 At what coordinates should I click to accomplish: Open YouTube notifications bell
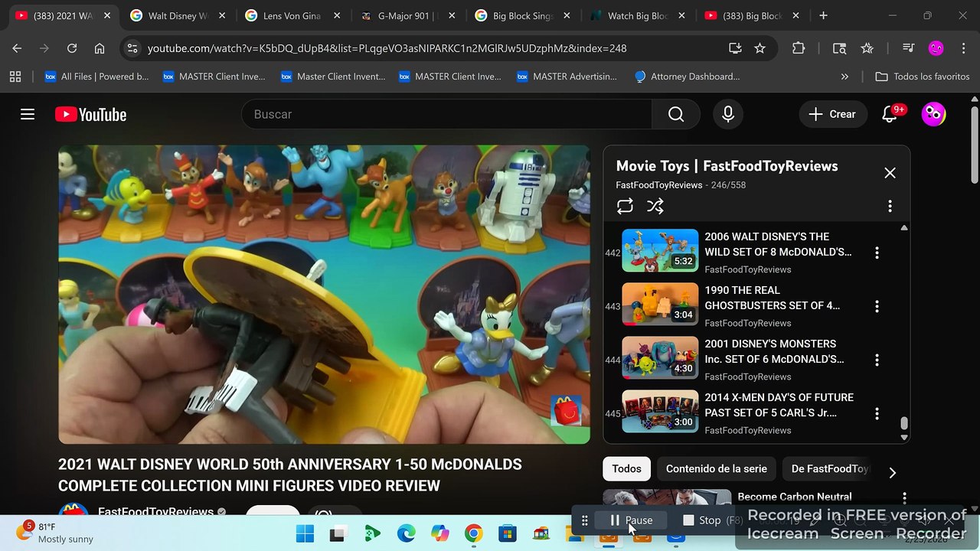point(890,114)
